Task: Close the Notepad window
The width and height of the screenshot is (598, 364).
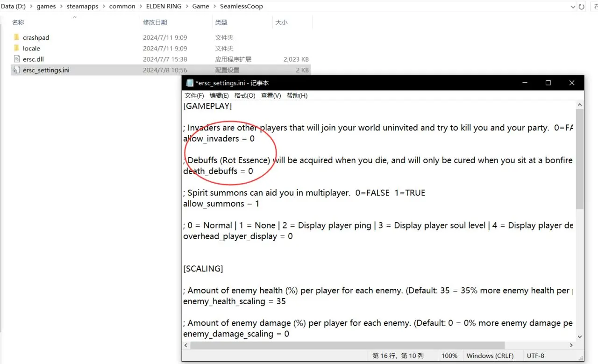Action: [x=572, y=83]
